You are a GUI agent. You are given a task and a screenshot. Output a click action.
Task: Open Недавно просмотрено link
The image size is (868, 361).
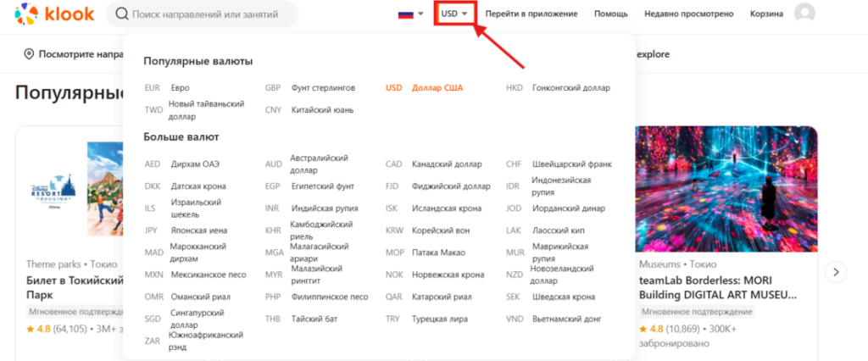pos(689,14)
